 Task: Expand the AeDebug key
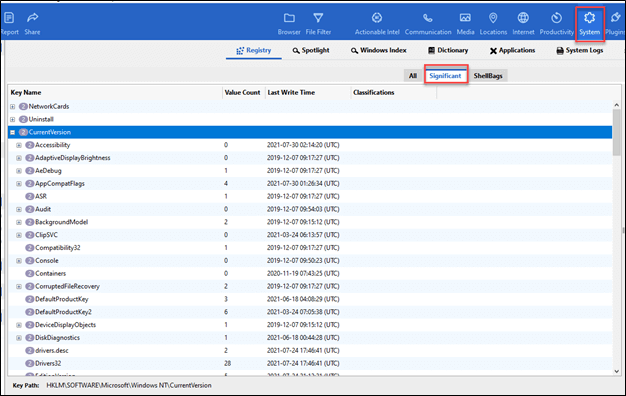[x=19, y=170]
